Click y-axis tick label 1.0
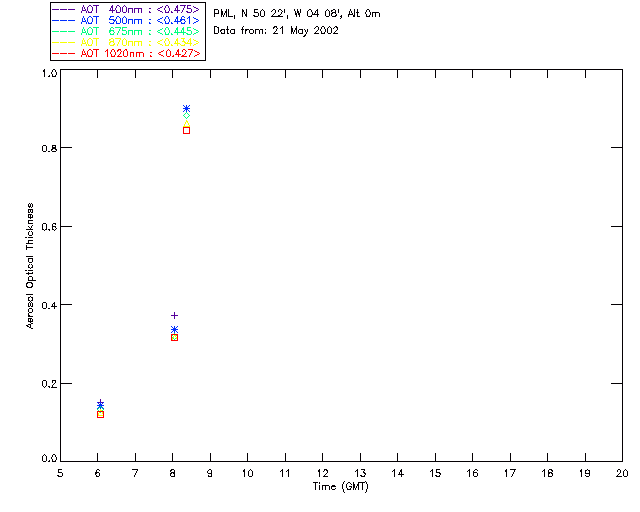Image resolution: width=640 pixels, height=512 pixels. tap(49, 73)
